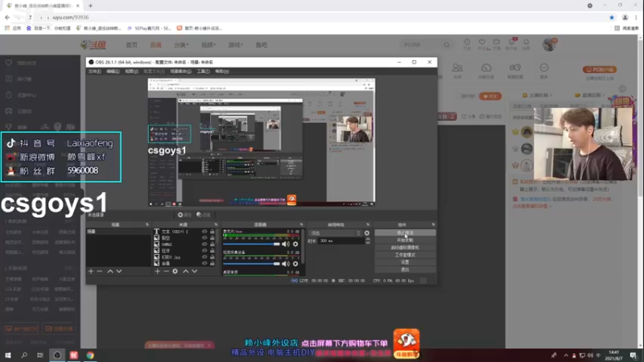
Task: Toggle the lock on the 文本 (GDI+) 2 source
Action: [x=213, y=232]
